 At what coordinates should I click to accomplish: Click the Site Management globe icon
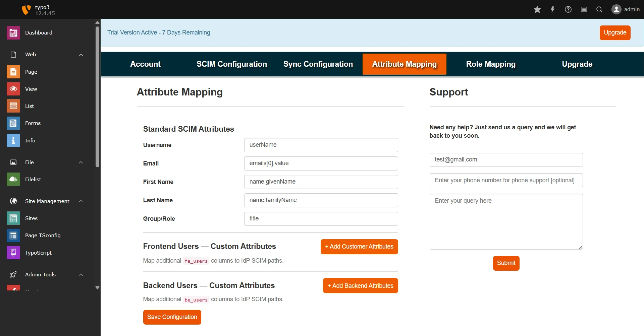(x=13, y=201)
